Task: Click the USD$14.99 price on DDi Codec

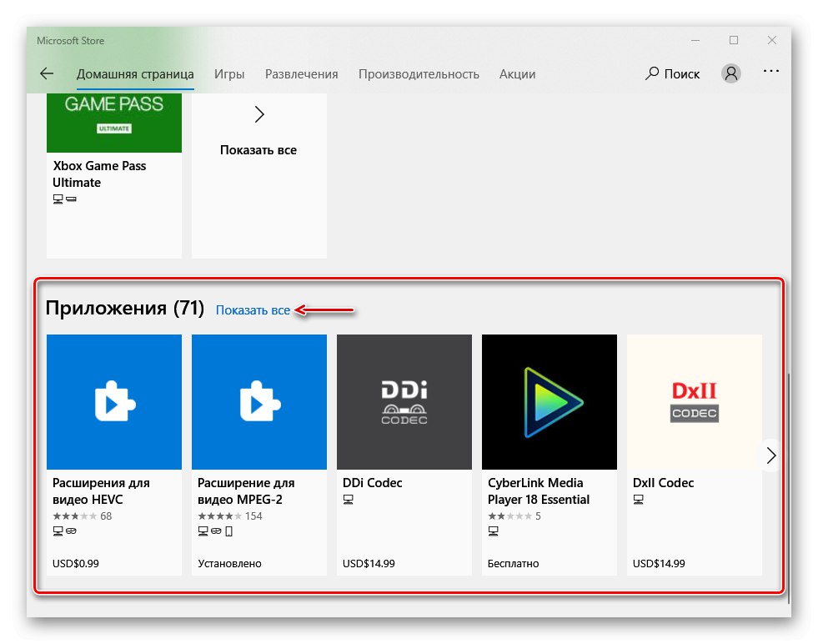Action: coord(369,564)
